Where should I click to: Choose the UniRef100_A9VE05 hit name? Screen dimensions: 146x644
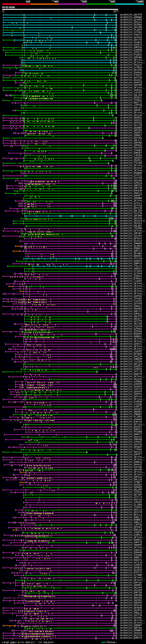[x=131, y=82]
